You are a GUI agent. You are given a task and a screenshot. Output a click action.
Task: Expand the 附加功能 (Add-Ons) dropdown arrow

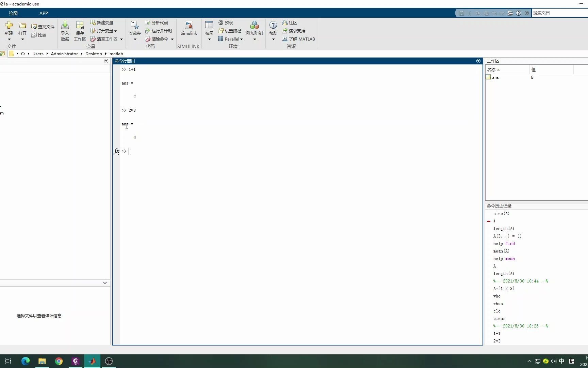[255, 39]
